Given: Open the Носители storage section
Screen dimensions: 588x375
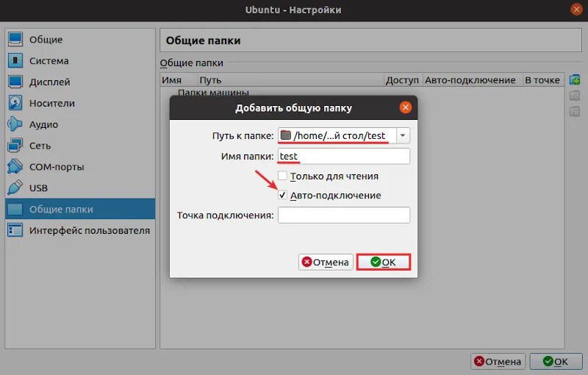Looking at the screenshot, I should [x=80, y=103].
